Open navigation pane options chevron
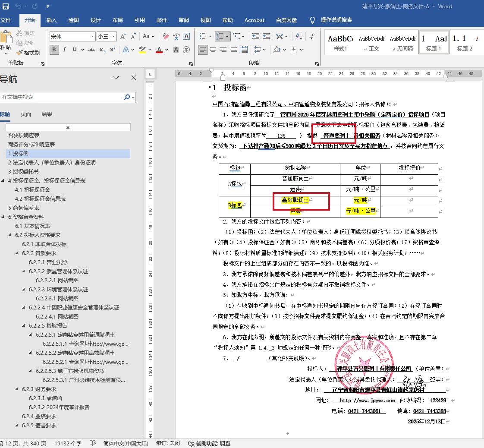Image resolution: width=484 pixels, height=448 pixels. 116,78
